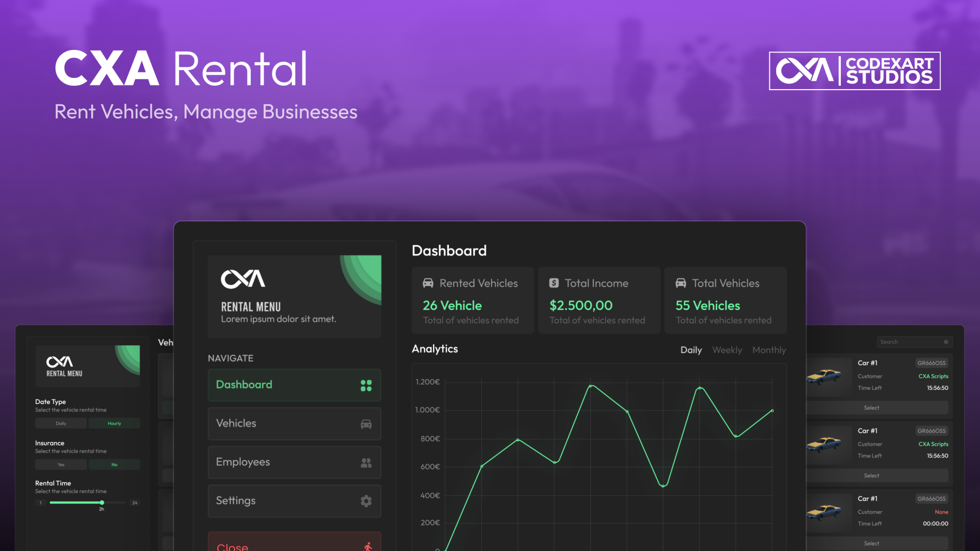This screenshot has height=551, width=980.
Task: Click the 00:00:00 time left value
Action: pos(935,524)
